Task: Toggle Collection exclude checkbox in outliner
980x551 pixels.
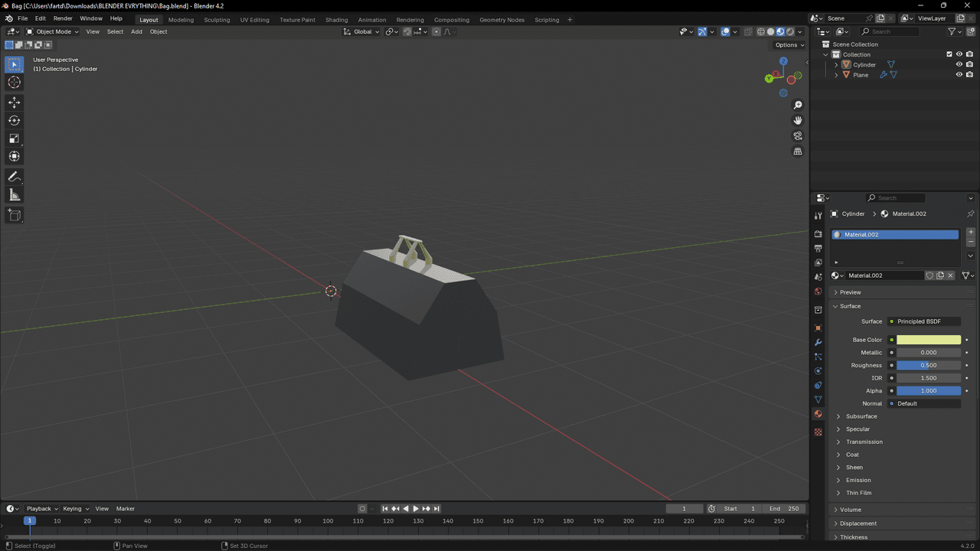Action: (x=949, y=54)
